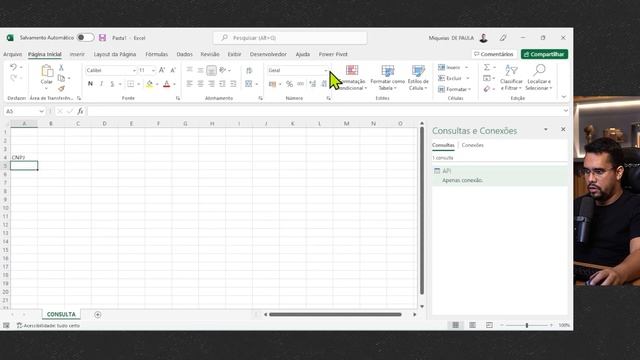Click Inserir cells button
Screen dimensions: 640x360
coord(449,67)
